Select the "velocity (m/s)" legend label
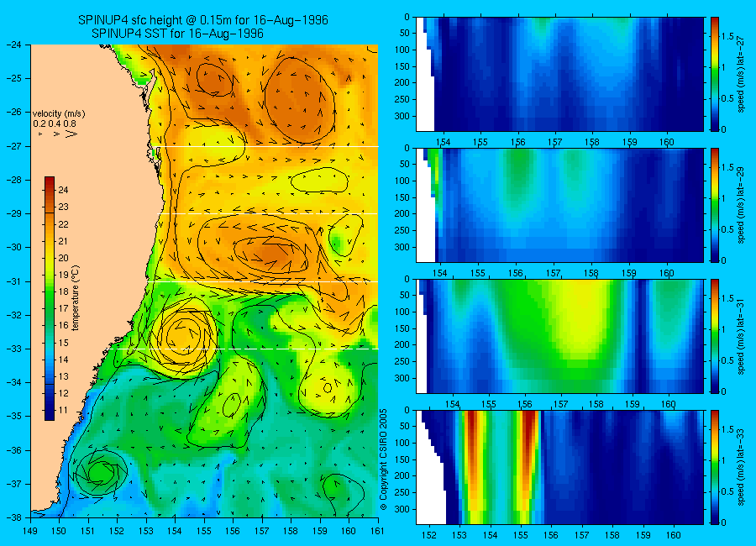This screenshot has height=546, width=756. [59, 114]
